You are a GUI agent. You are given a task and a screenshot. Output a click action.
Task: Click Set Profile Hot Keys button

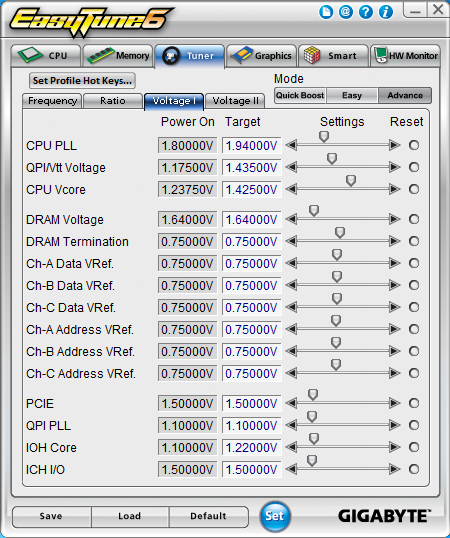(82, 81)
